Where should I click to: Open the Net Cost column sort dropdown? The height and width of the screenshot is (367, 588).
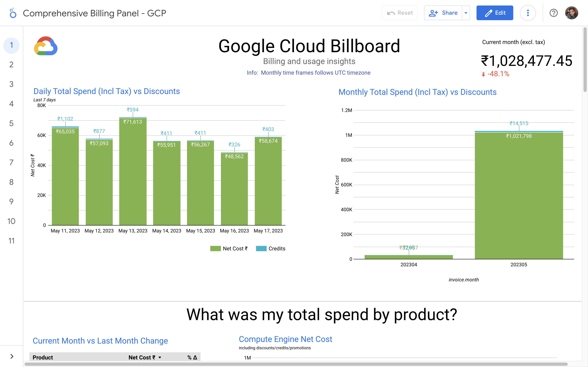(x=160, y=358)
